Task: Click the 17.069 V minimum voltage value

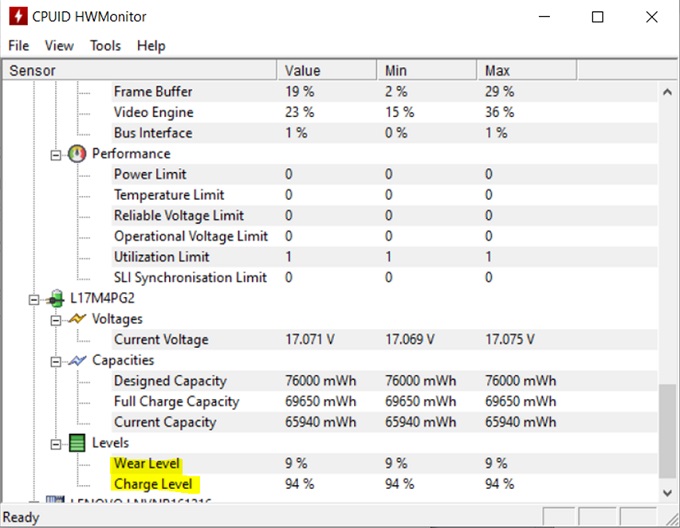Action: 410,339
